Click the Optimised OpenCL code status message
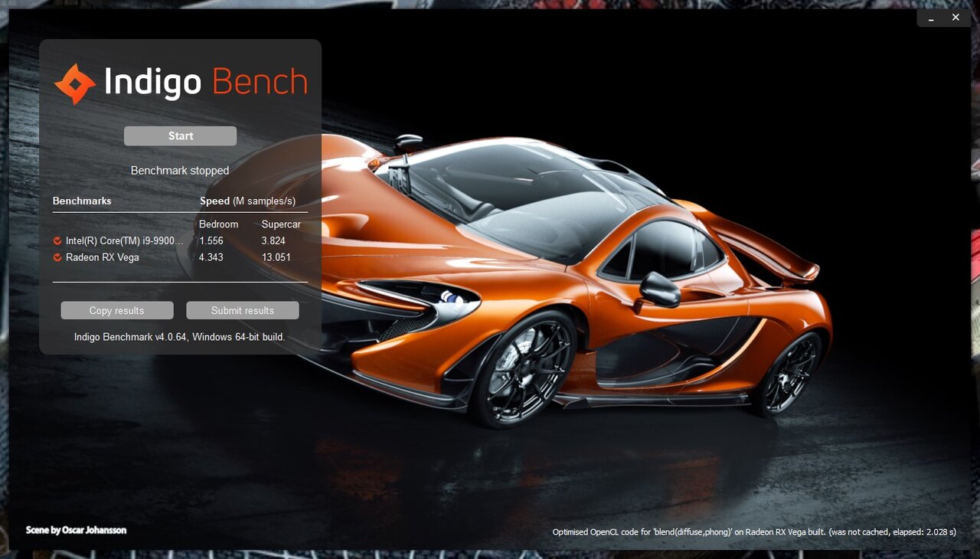The height and width of the screenshot is (559, 980). click(x=754, y=532)
